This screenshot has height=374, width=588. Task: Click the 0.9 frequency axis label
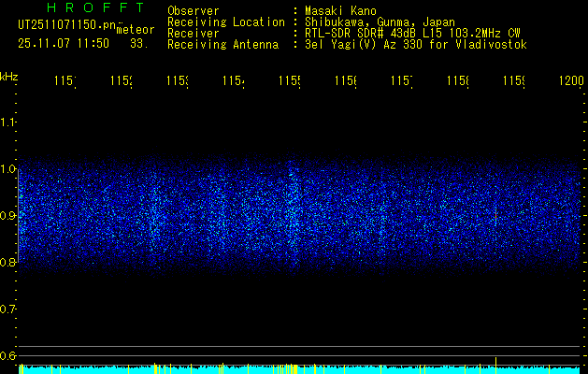pyautogui.click(x=8, y=216)
